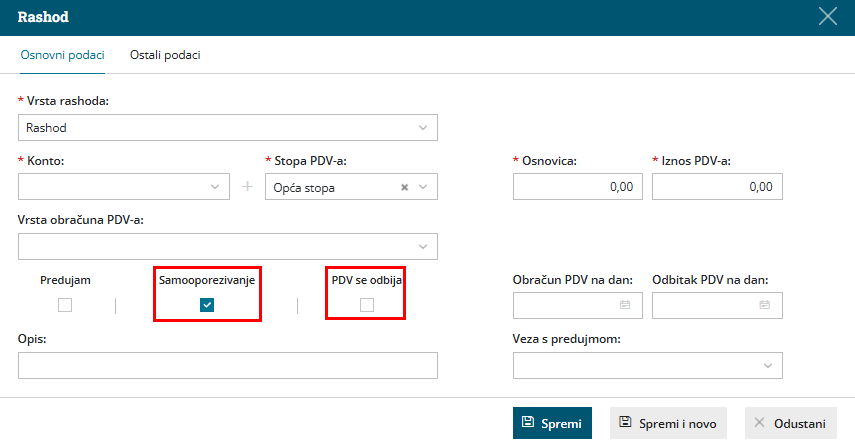The height and width of the screenshot is (445, 855).
Task: Open the Konto dropdown list
Action: (x=124, y=187)
